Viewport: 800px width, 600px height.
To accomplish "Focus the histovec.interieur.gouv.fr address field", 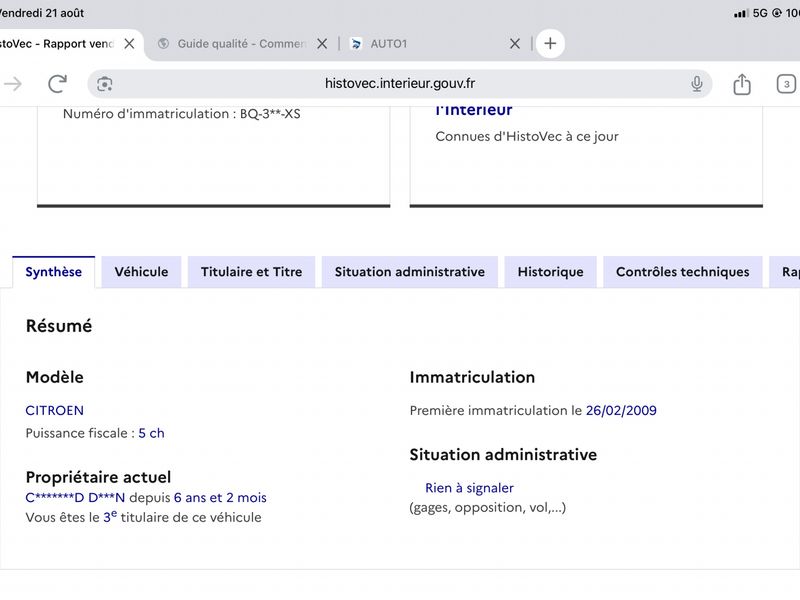I will 399,84.
